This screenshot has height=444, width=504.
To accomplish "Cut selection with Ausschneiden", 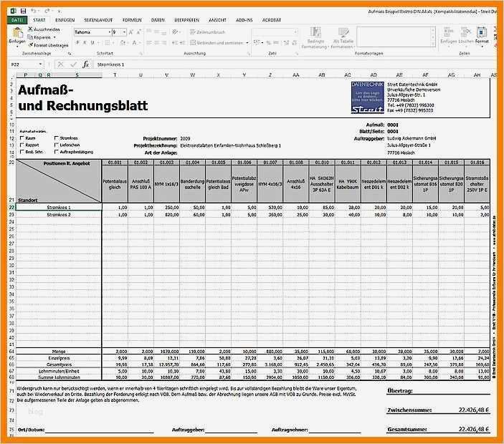I will coord(44,29).
